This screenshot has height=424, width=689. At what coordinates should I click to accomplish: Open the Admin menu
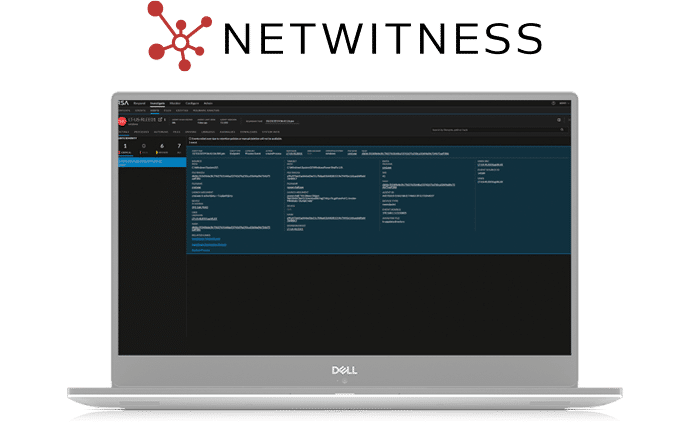[208, 104]
